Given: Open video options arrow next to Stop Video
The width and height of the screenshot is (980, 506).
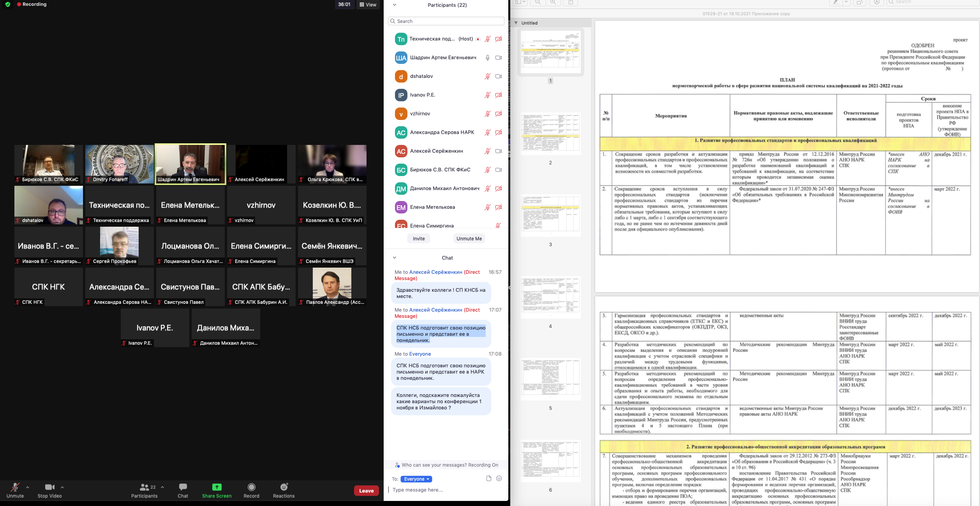Looking at the screenshot, I should pyautogui.click(x=62, y=487).
